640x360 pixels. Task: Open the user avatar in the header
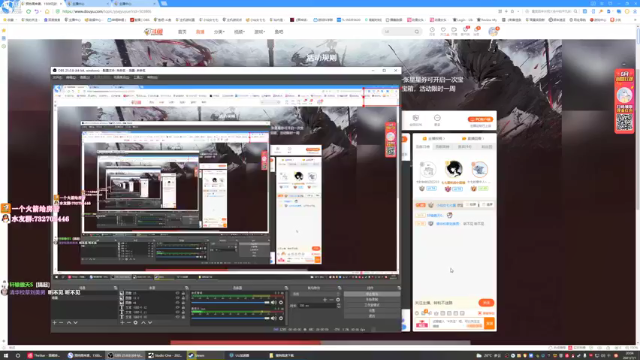click(x=493, y=31)
